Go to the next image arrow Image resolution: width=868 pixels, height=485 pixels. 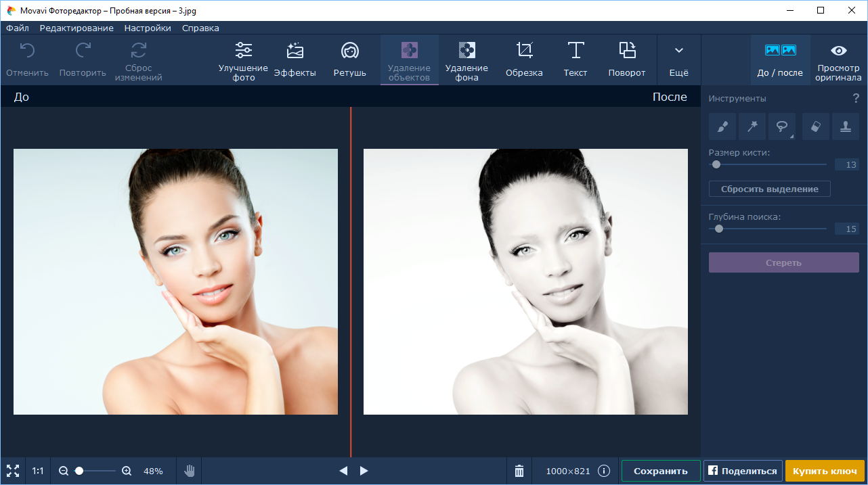coord(364,471)
